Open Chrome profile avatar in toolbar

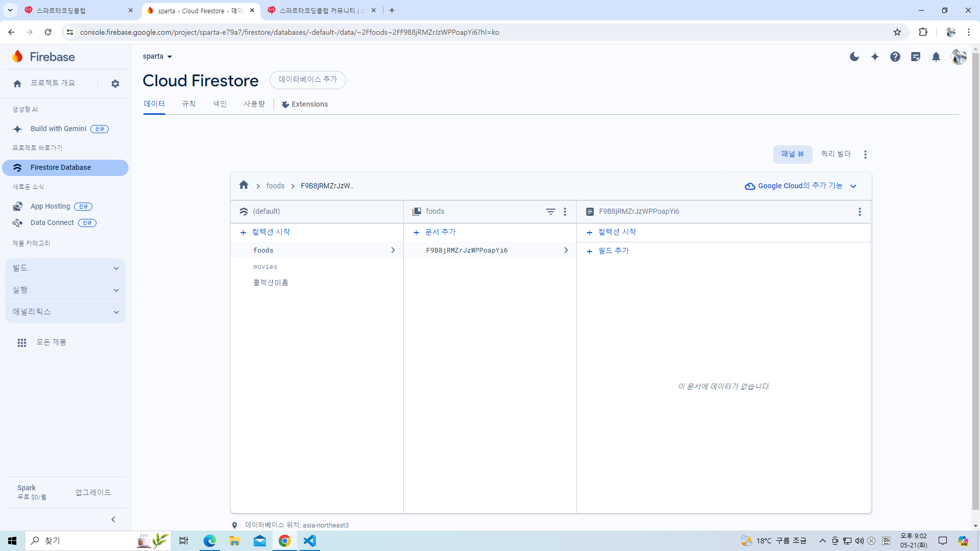(x=950, y=32)
